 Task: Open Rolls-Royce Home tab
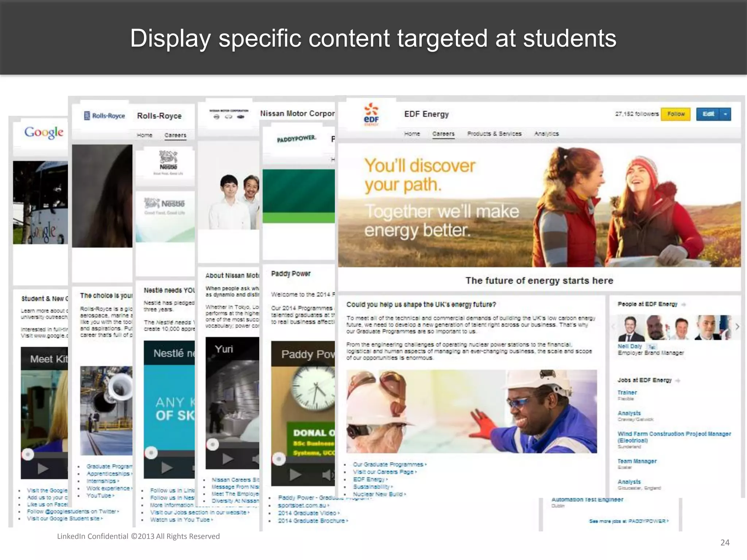click(x=144, y=135)
